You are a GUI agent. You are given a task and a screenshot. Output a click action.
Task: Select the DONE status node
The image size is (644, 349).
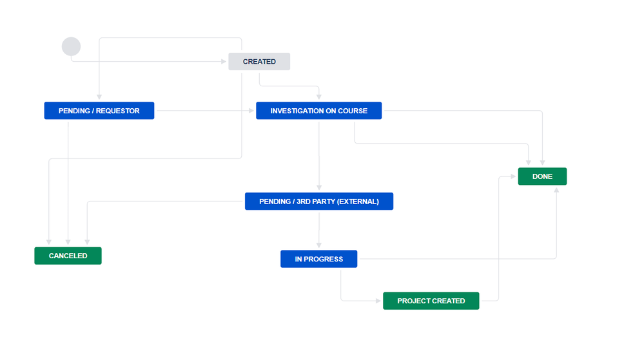click(542, 176)
